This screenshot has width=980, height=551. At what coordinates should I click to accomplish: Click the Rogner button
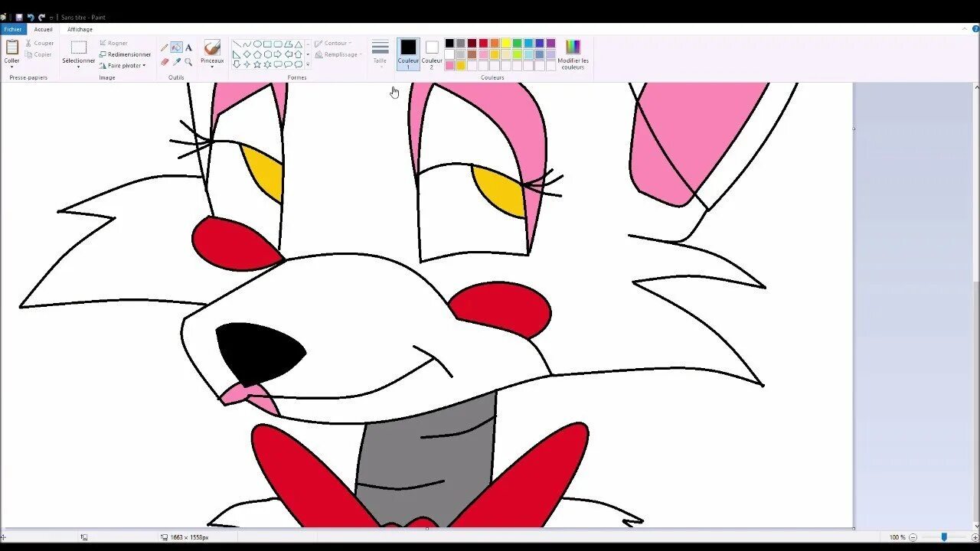(113, 43)
